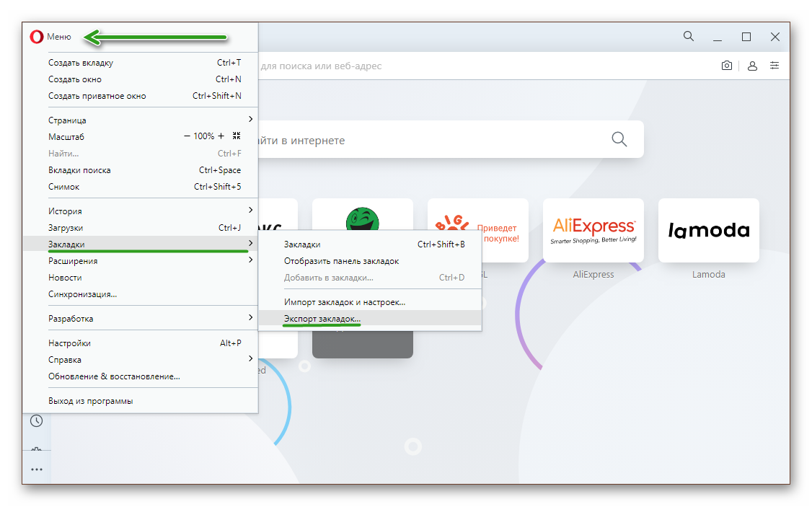Choose 'Импорт закладок и настроек...'
Viewport: 812px width, 512px height.
tap(345, 302)
